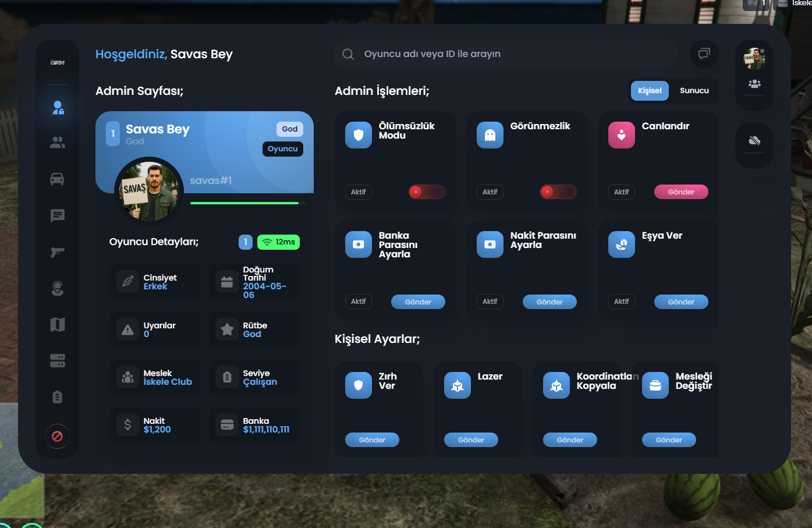The height and width of the screenshot is (528, 812).
Task: Click Aktif badge on Ölümsüzlük Modu card
Action: 359,192
